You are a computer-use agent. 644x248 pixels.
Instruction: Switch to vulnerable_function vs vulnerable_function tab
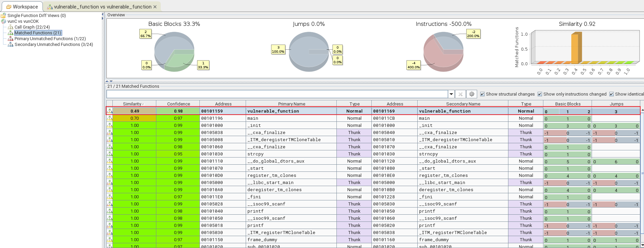point(102,7)
